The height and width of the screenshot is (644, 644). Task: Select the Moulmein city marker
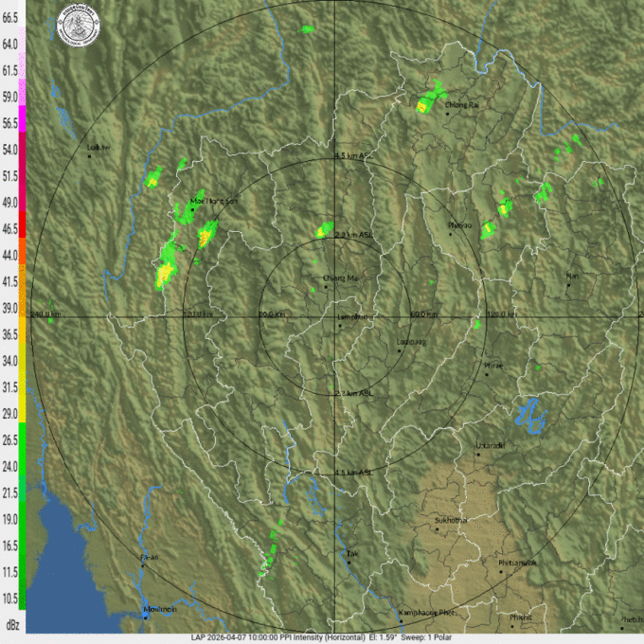click(145, 617)
